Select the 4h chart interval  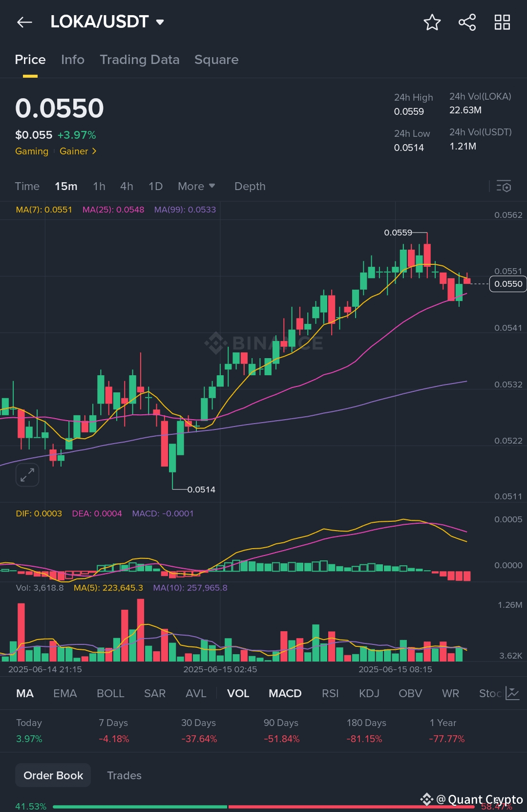pyautogui.click(x=126, y=186)
